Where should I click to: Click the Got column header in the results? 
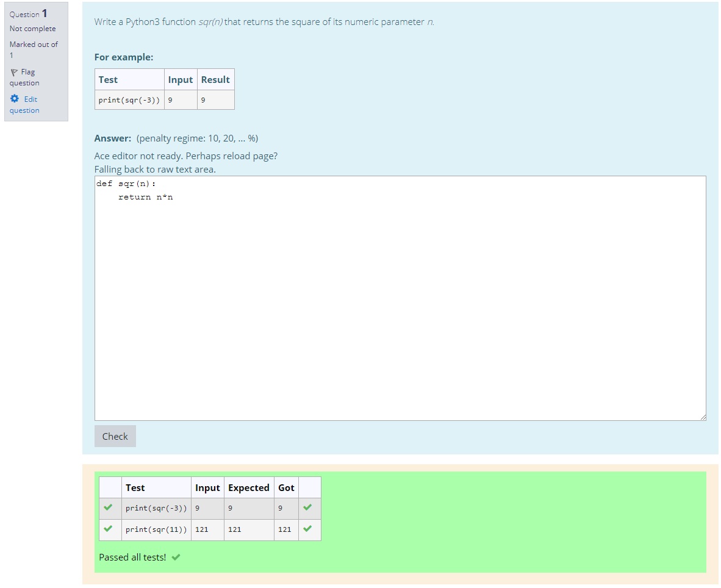[286, 487]
